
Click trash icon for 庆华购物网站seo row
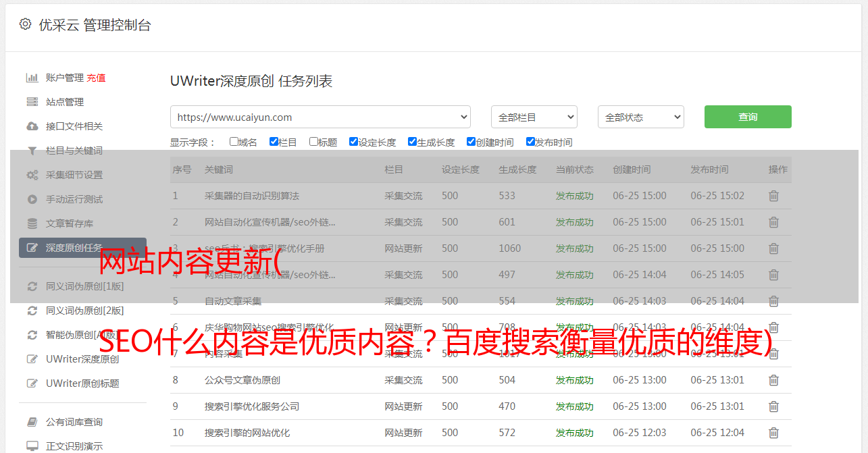click(x=774, y=327)
